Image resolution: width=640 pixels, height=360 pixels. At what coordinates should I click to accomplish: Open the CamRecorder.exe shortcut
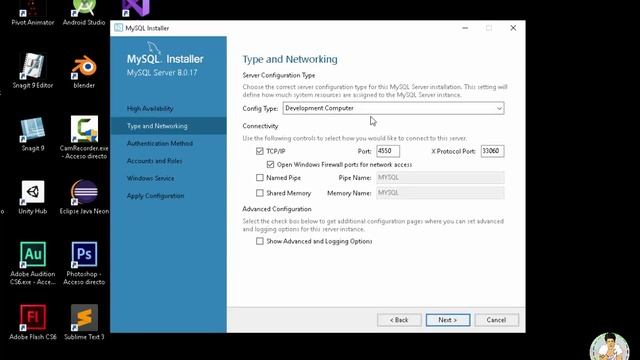coord(84,138)
